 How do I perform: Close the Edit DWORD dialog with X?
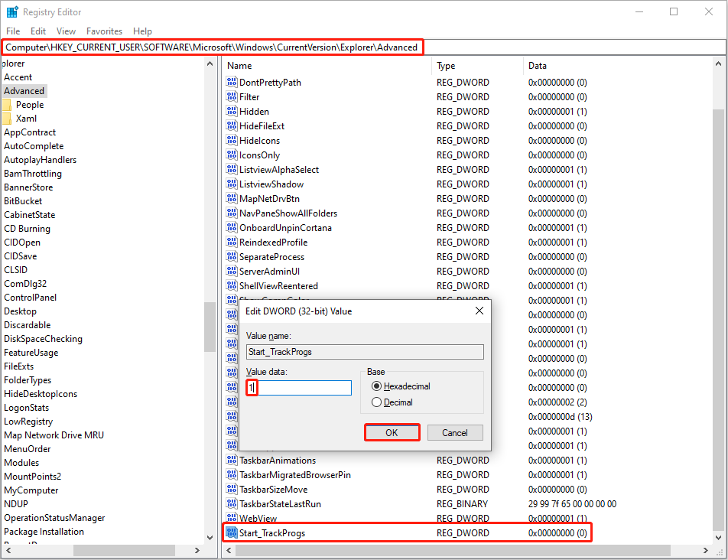pyautogui.click(x=479, y=311)
